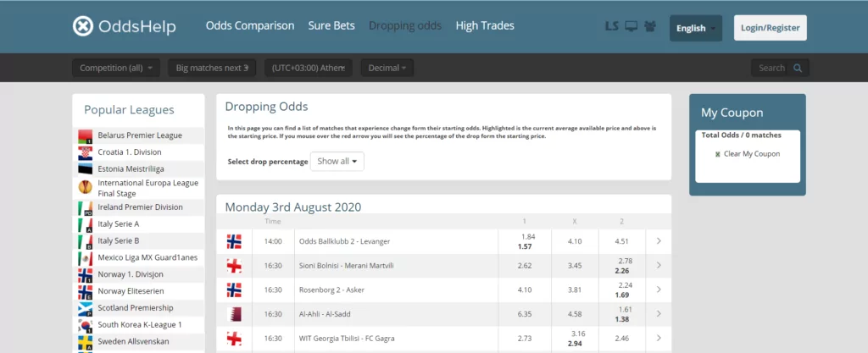Open the Decimal odds format dropdown
Viewport: 868px width, 353px height.
[387, 68]
